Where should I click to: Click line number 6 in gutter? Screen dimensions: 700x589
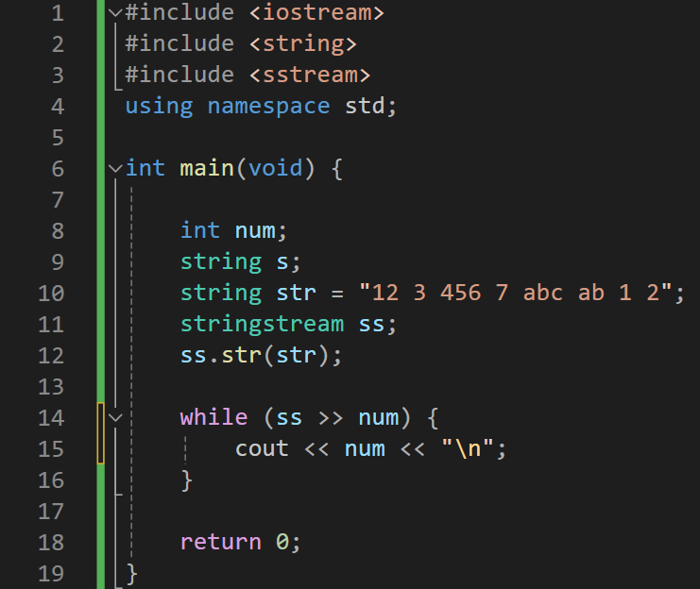[58, 169]
